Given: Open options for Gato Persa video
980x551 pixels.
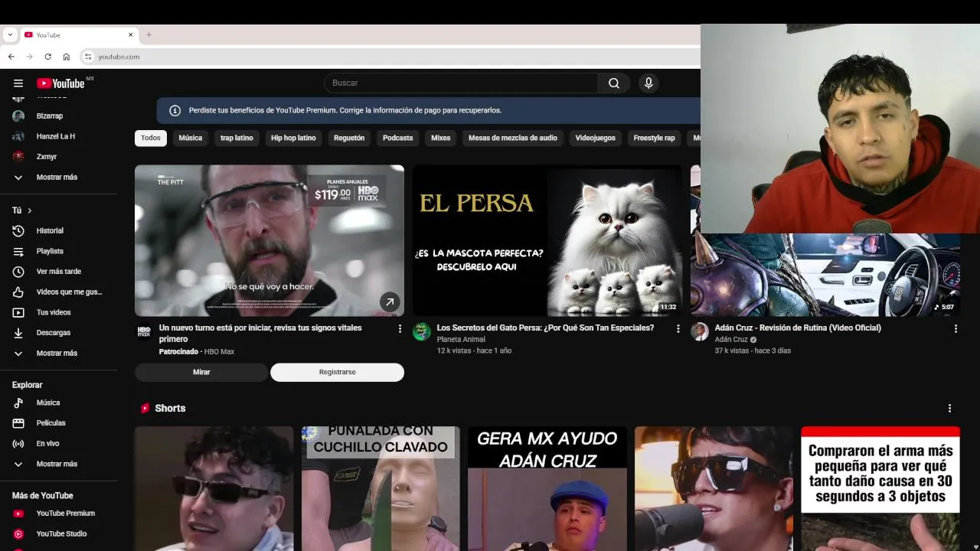Looking at the screenshot, I should click(x=678, y=328).
